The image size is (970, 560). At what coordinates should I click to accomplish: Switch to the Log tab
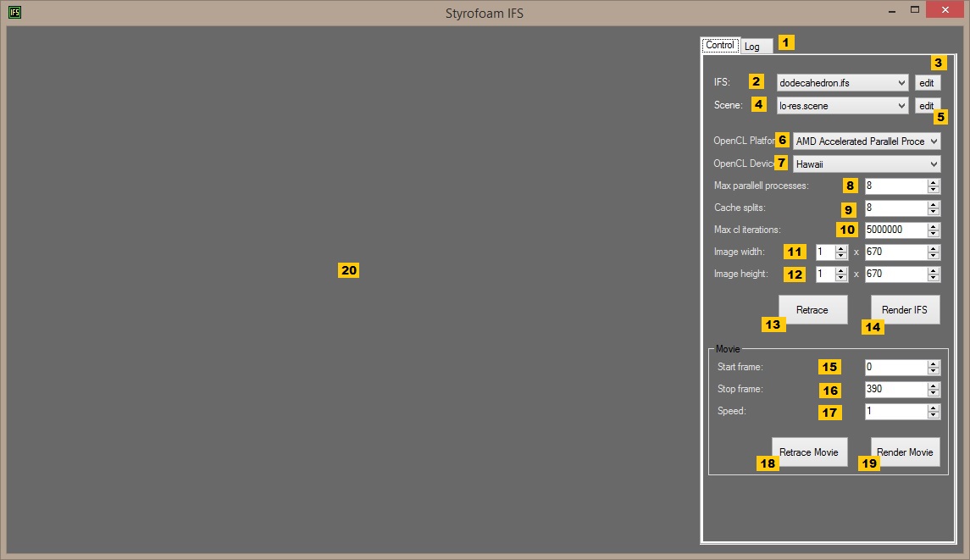coord(756,47)
